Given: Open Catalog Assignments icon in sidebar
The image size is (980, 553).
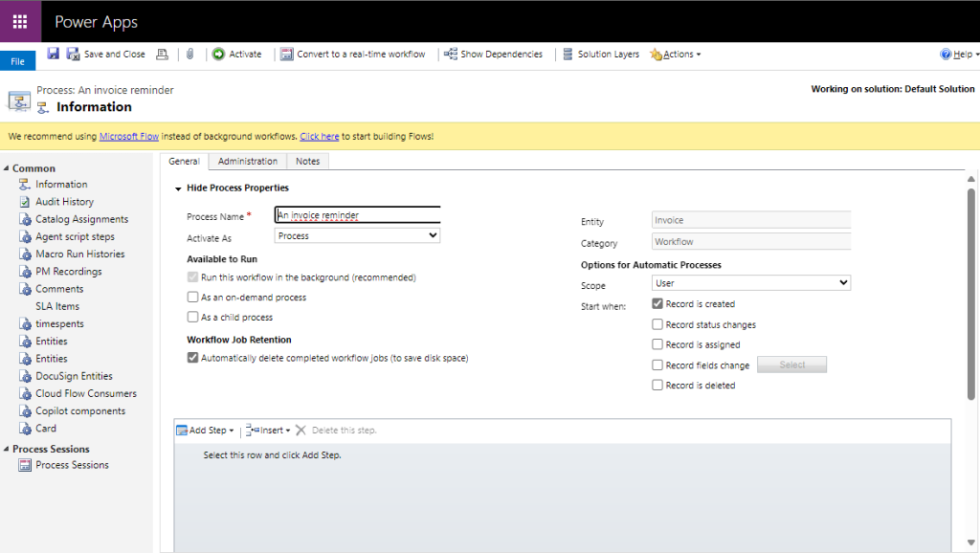Looking at the screenshot, I should click(x=25, y=219).
